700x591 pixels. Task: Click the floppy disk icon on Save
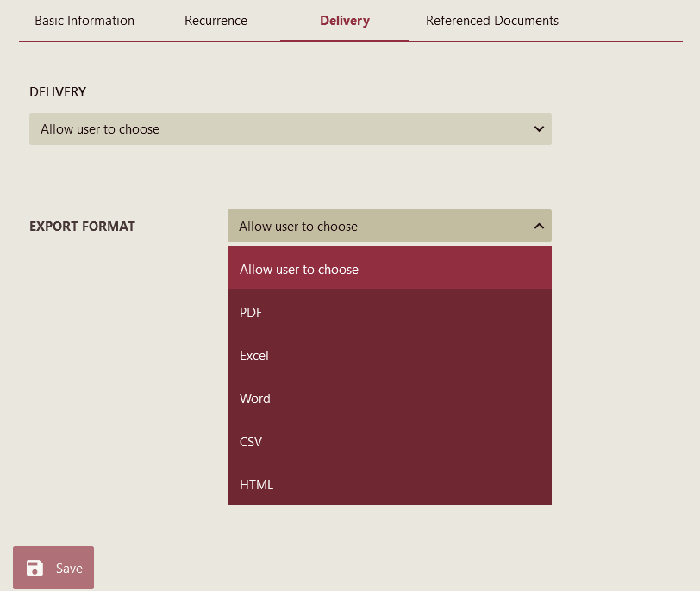[34, 568]
